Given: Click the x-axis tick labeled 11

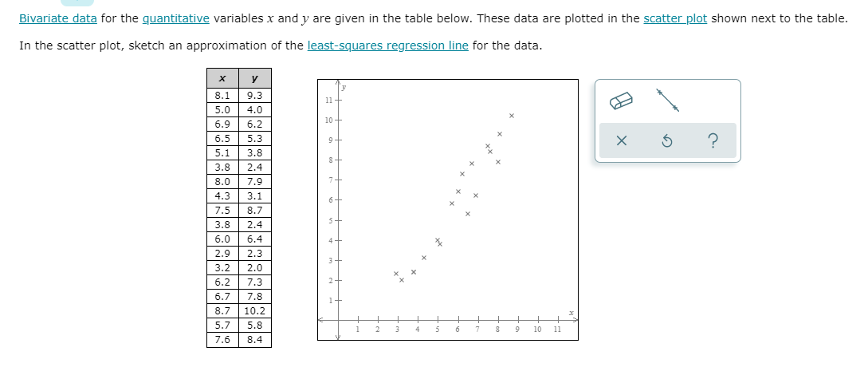Looking at the screenshot, I should [x=557, y=329].
